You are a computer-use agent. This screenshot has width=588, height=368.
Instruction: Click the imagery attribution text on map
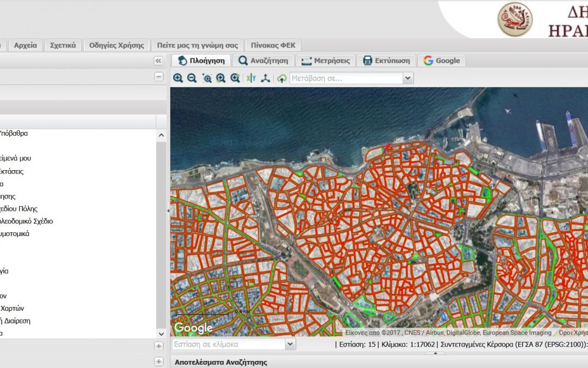pyautogui.click(x=448, y=333)
